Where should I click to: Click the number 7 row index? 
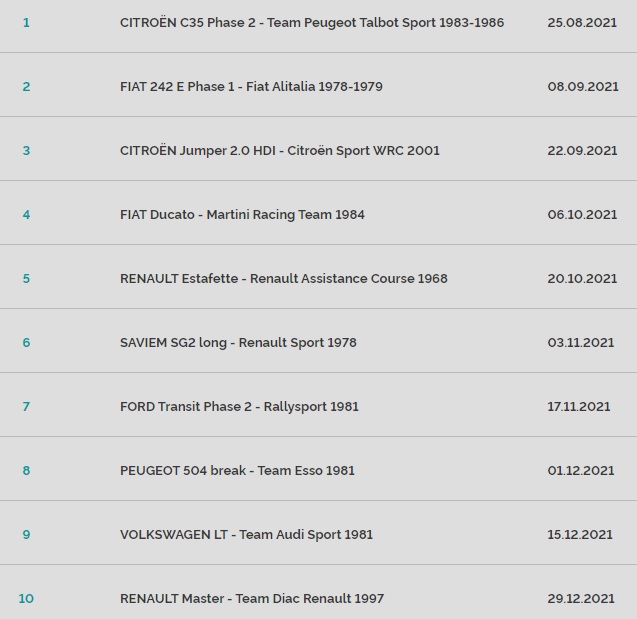point(26,407)
